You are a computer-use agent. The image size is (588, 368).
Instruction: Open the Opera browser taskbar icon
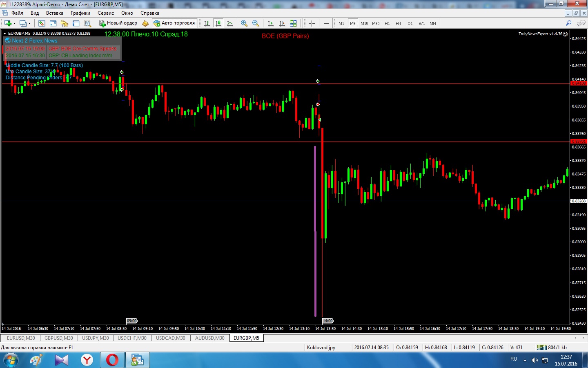click(x=112, y=360)
